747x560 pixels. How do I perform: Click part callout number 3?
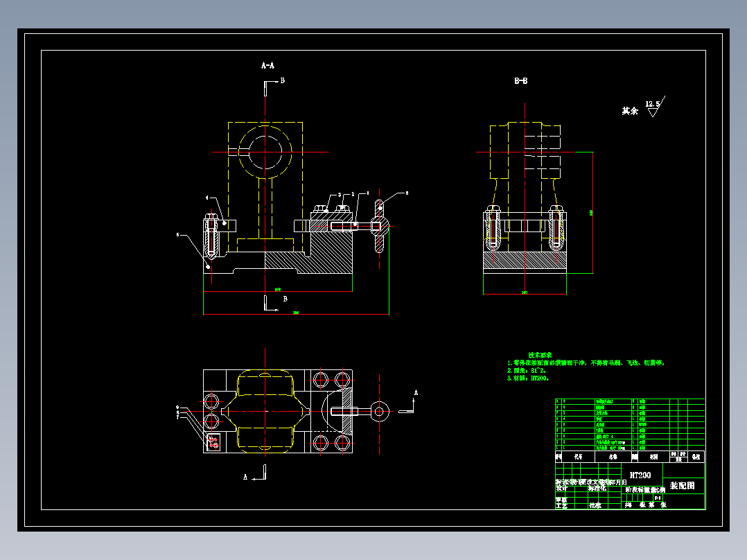pyautogui.click(x=340, y=195)
